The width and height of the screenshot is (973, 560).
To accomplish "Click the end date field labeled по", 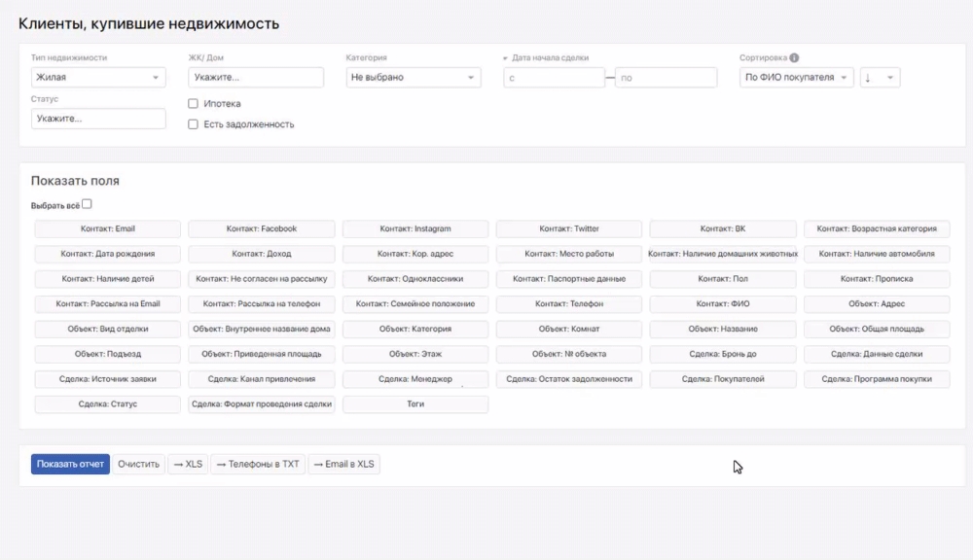I will [666, 78].
